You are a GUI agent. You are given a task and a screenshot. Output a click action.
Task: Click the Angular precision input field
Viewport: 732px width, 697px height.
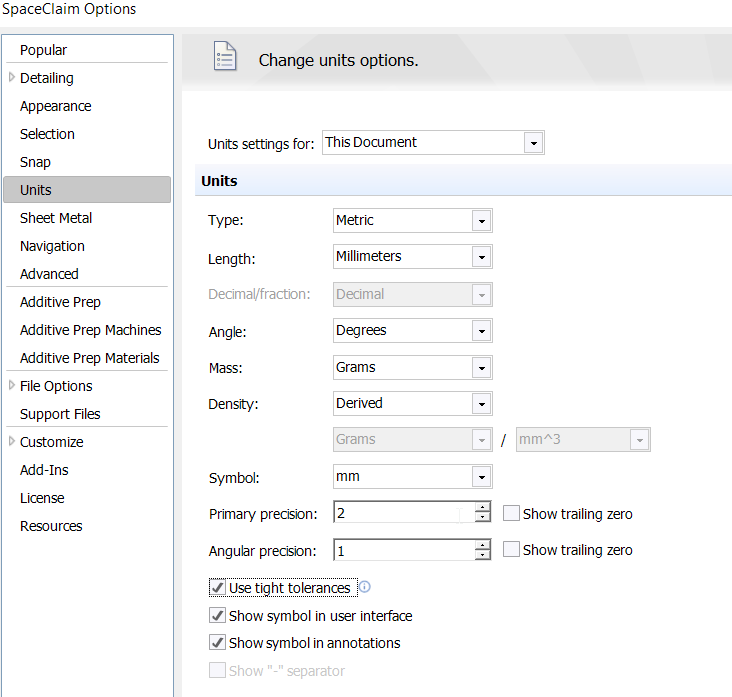click(404, 550)
